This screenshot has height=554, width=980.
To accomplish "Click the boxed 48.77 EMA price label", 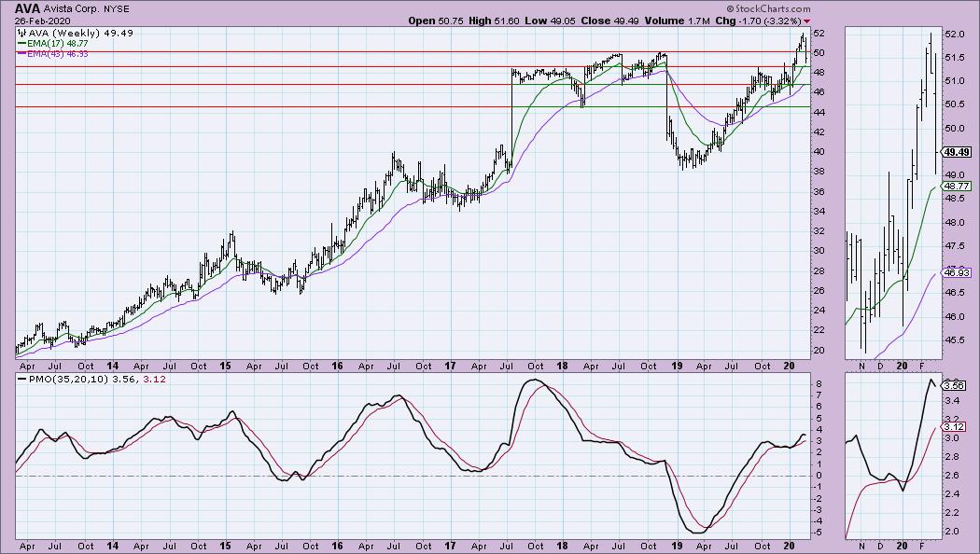I will (957, 187).
